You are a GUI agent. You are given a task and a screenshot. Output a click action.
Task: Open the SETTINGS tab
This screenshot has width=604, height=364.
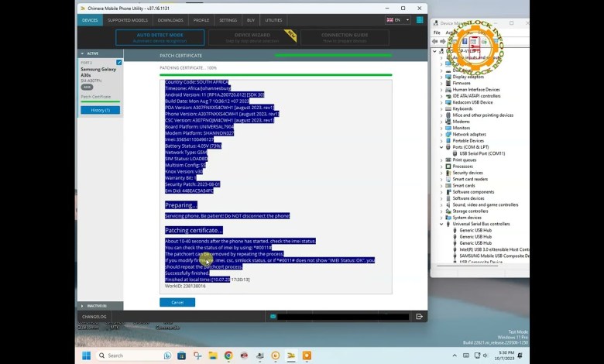tap(228, 20)
